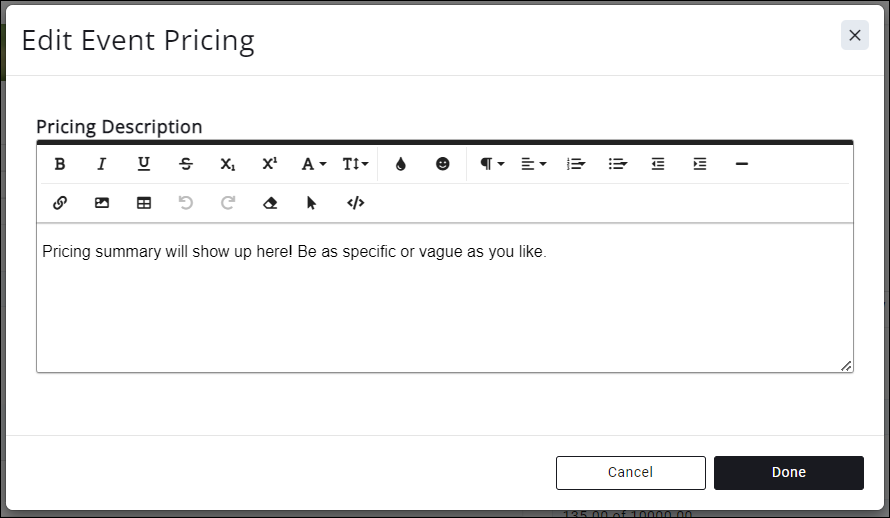Viewport: 890px width, 518px height.
Task: Toggle underline formatting
Action: coord(144,164)
